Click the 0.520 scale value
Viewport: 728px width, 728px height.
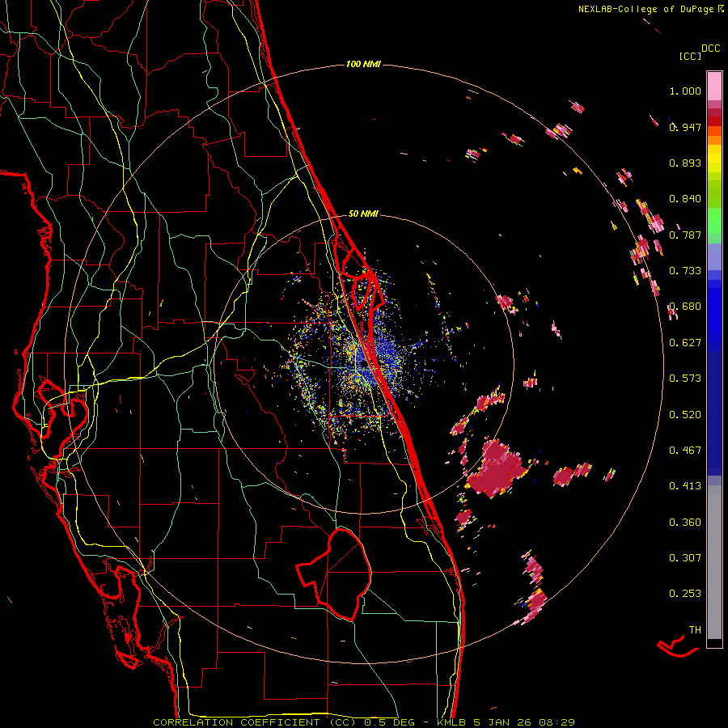[x=685, y=415]
